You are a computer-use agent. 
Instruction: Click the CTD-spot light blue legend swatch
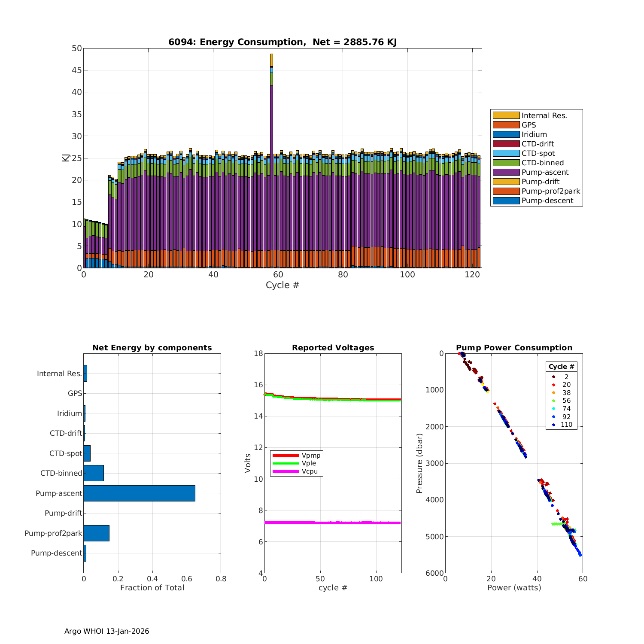click(506, 153)
